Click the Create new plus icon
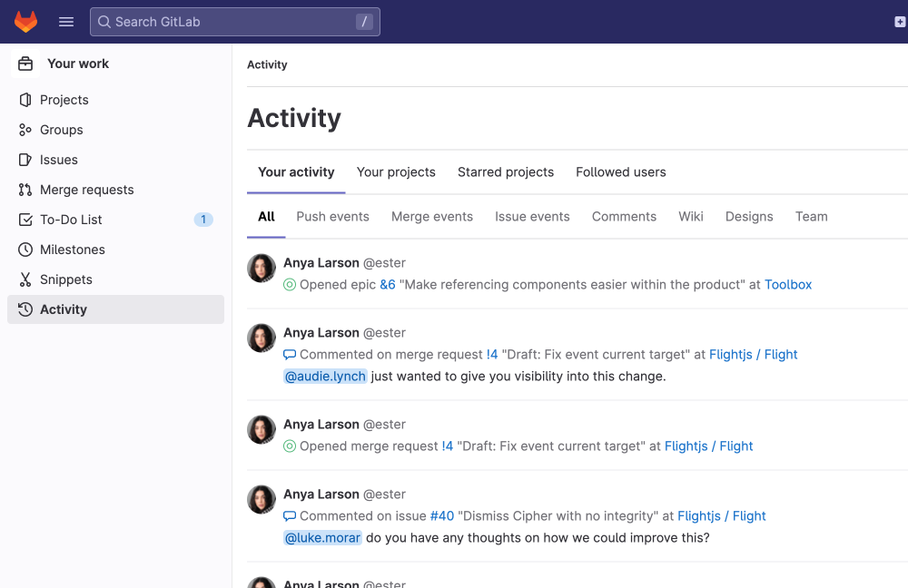908x588 pixels. coord(898,21)
